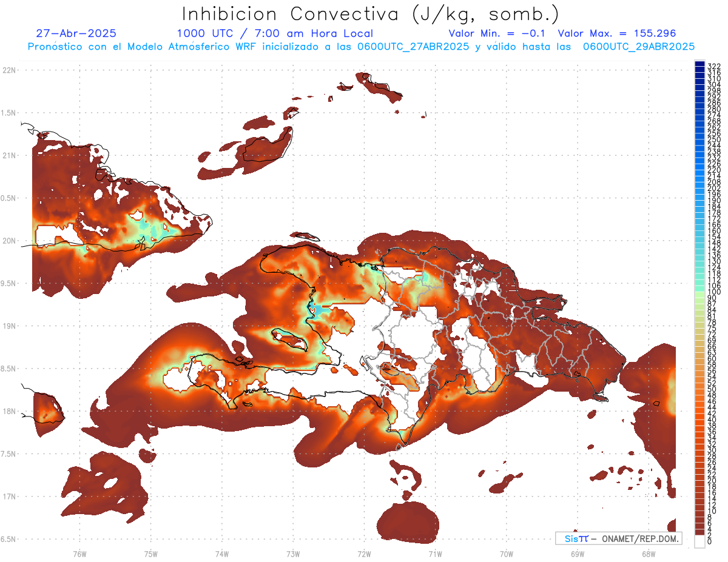Click the '17N' latitude label
This screenshot has height=562, width=728.
(9, 496)
